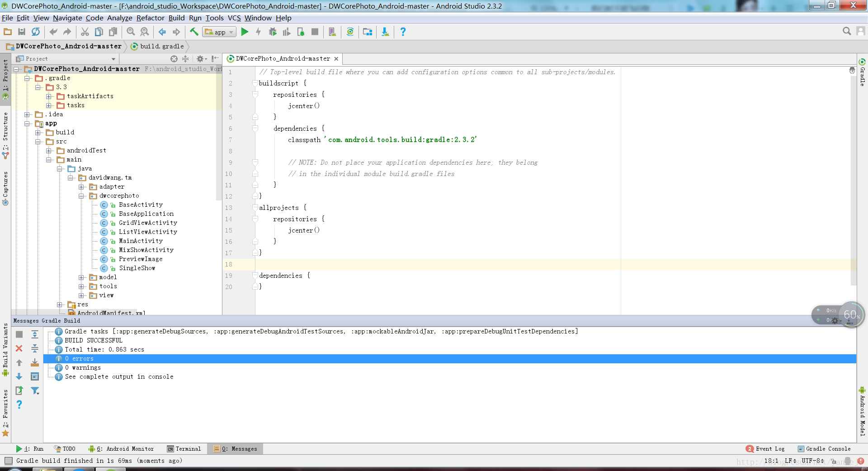Click the Replace search icon
The height and width of the screenshot is (471, 868).
coord(145,32)
